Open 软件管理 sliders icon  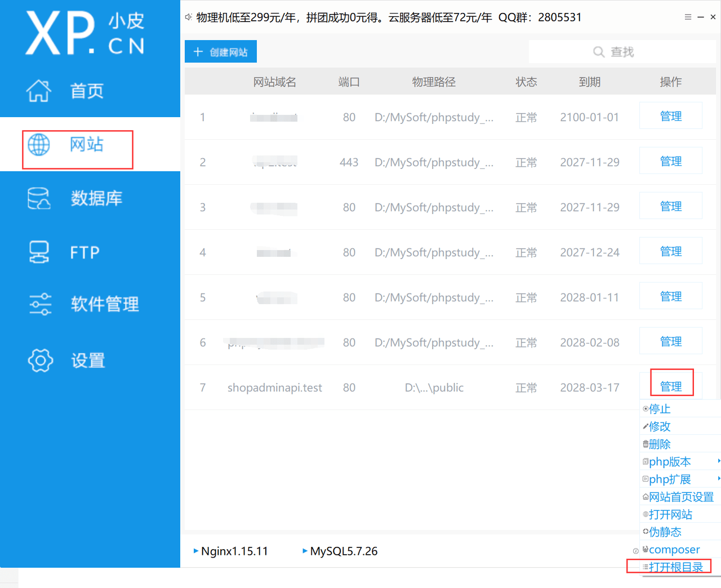tap(40, 304)
